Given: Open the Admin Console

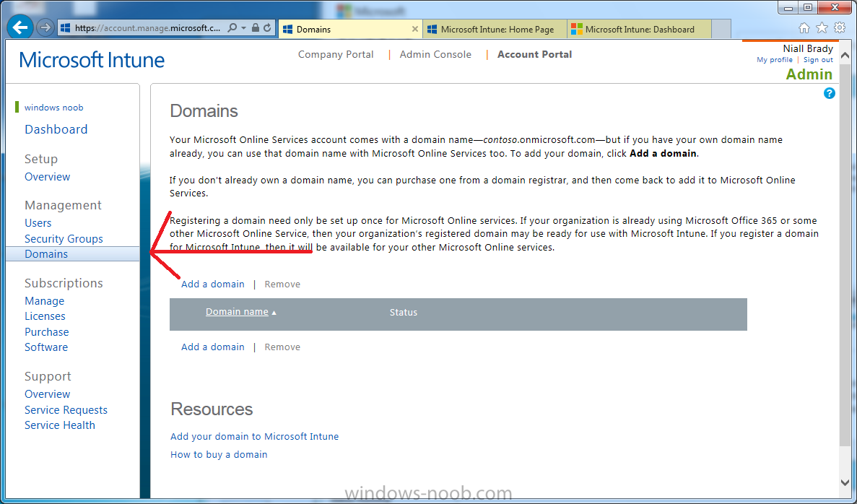Looking at the screenshot, I should pyautogui.click(x=435, y=55).
